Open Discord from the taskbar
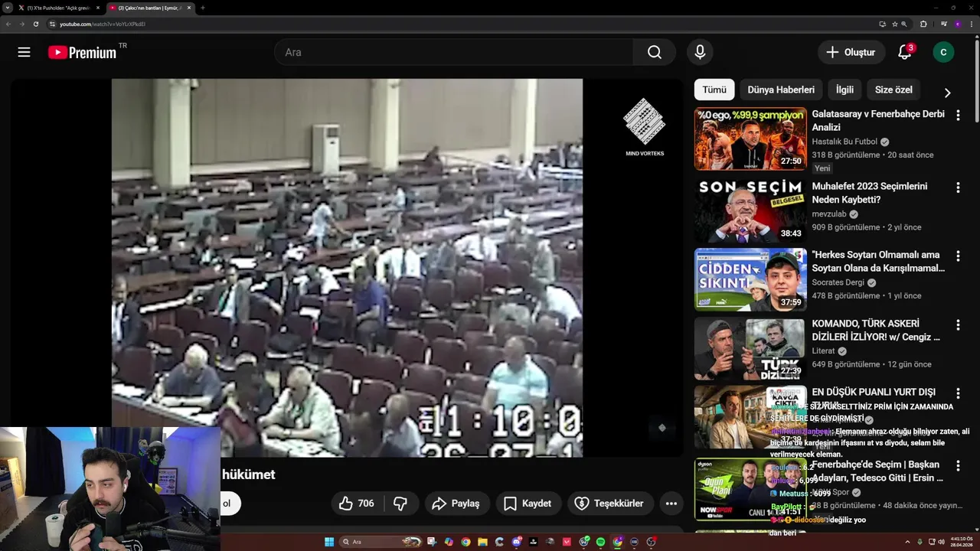Viewport: 980px width, 551px height. click(517, 542)
